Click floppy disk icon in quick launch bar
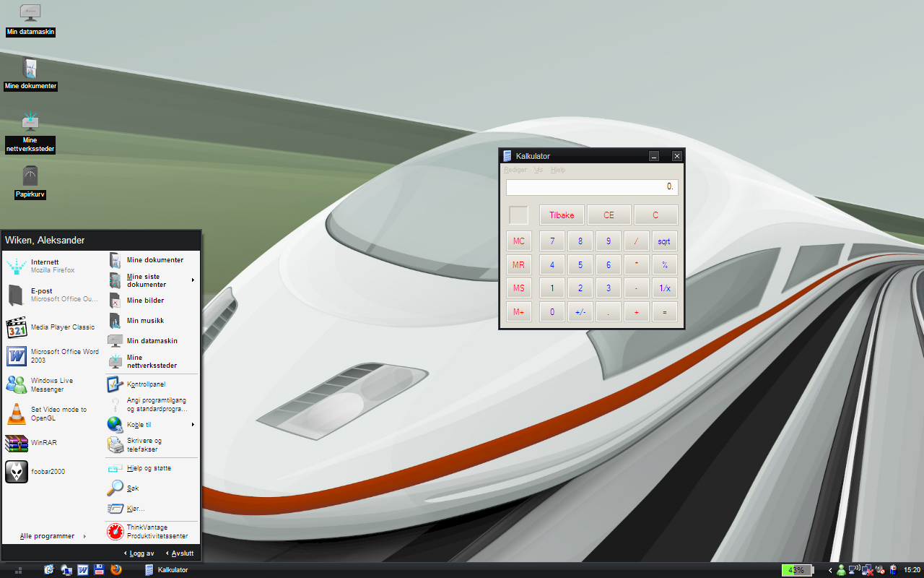 [100, 570]
